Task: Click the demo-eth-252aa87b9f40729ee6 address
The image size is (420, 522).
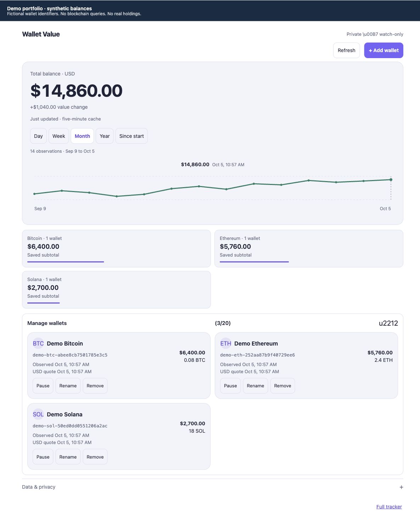Action: (257, 355)
